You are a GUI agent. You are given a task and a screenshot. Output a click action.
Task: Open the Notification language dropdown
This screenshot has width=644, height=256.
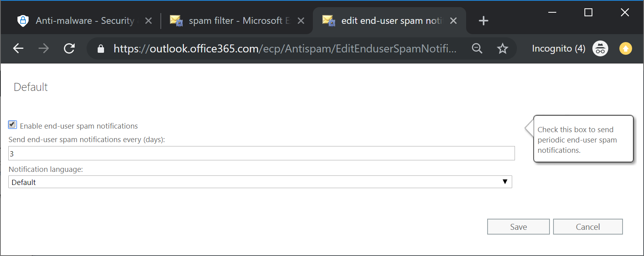point(260,182)
